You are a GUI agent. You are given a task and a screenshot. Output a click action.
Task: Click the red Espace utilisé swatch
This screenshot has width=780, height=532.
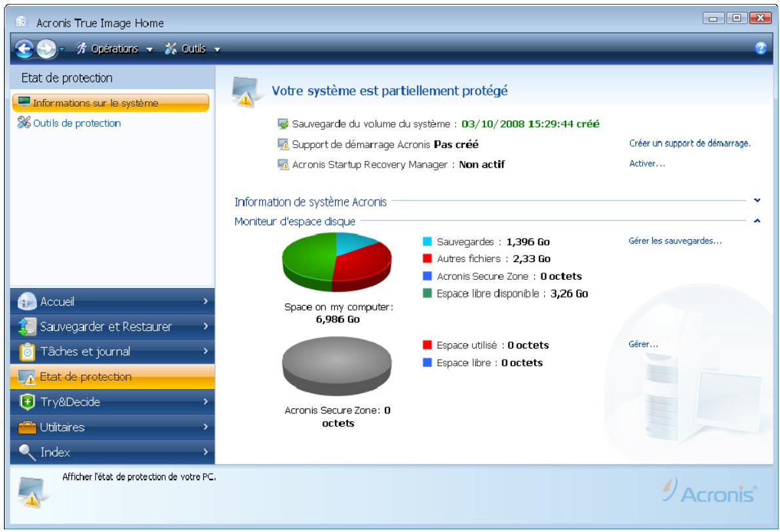(x=427, y=345)
